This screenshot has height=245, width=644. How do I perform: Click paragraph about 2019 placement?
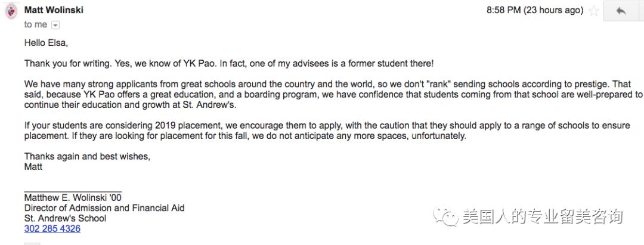pos(327,131)
